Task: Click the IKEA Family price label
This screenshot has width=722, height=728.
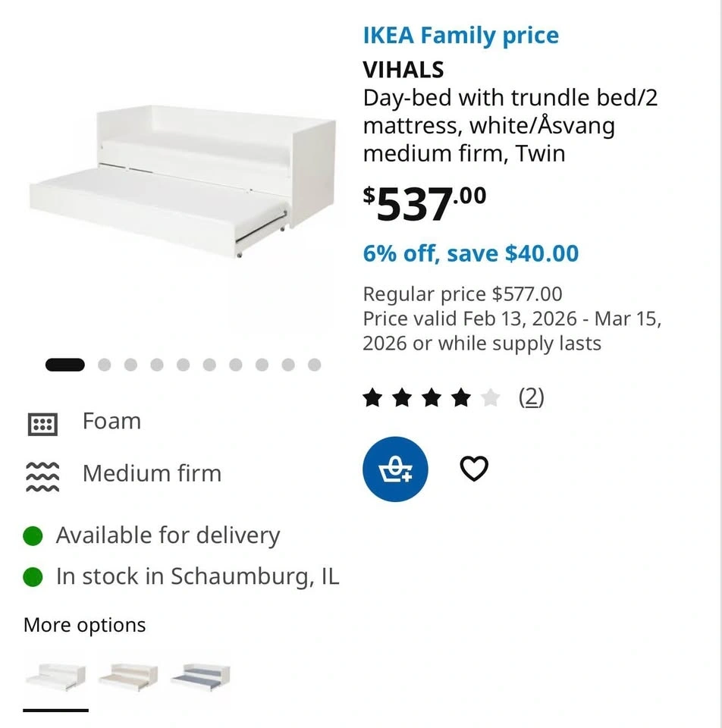Action: [460, 36]
